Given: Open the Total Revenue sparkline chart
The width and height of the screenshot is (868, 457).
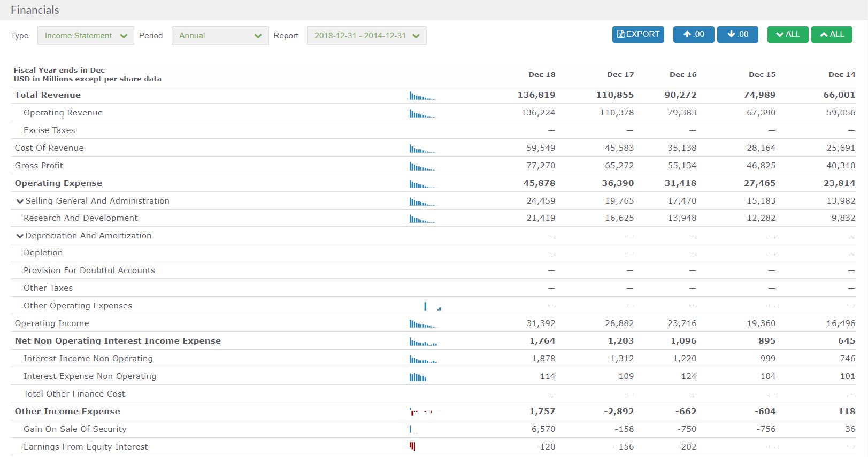Looking at the screenshot, I should point(423,96).
